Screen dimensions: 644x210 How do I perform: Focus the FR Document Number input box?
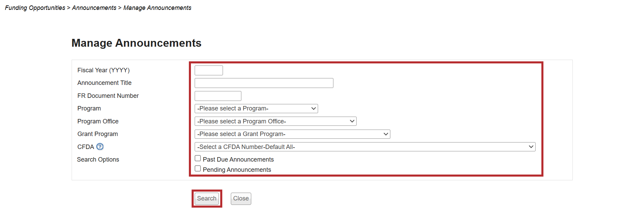click(218, 96)
